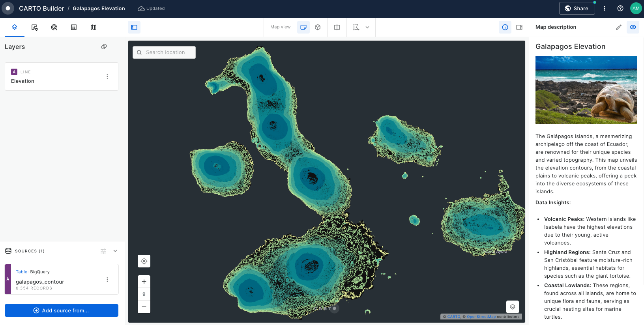Open the Legend tab icon
The image size is (644, 325).
74,27
